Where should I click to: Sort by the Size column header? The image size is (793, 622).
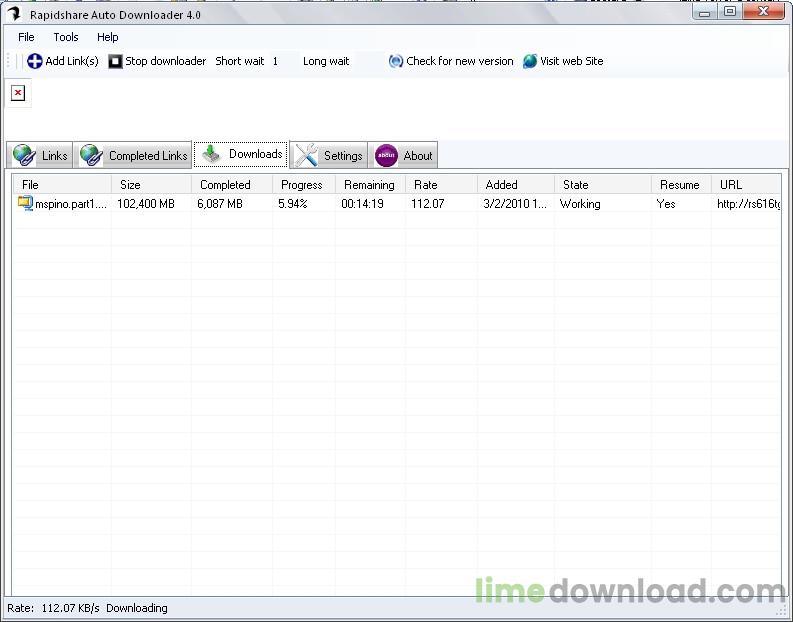[151, 185]
